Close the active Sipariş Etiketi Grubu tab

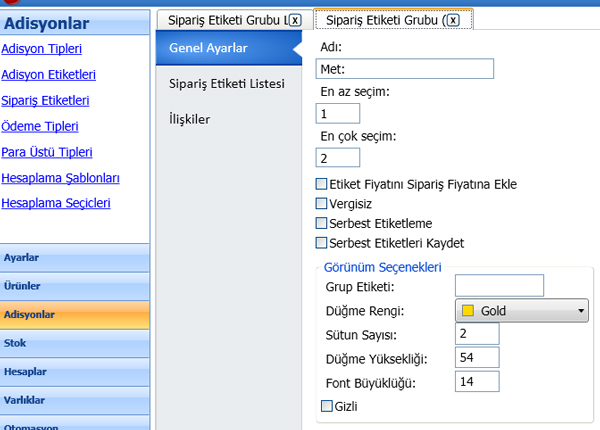453,19
